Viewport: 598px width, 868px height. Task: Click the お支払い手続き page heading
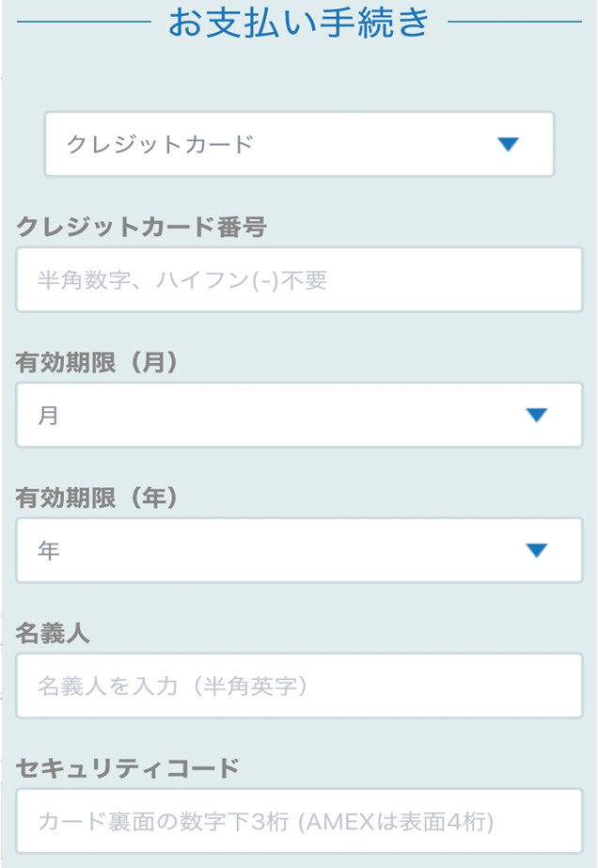[x=299, y=23]
